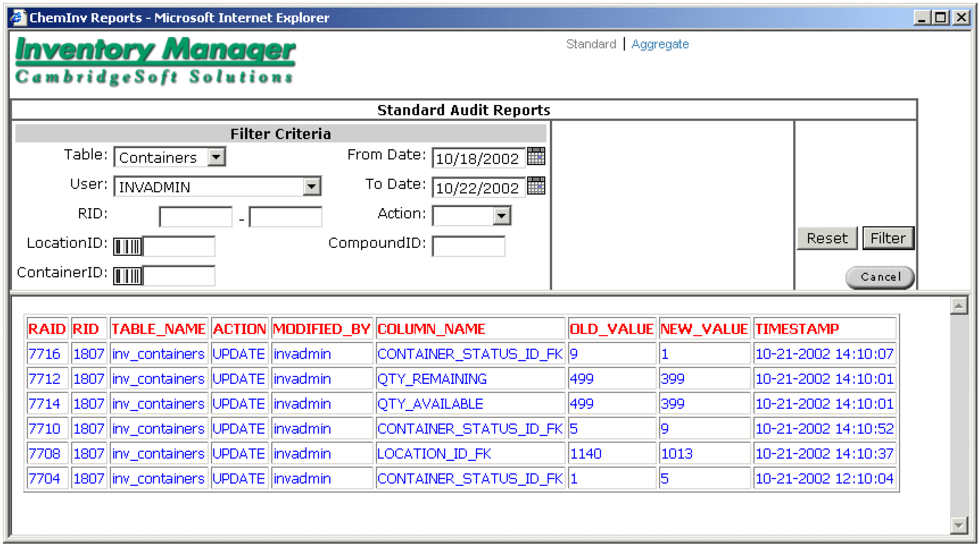Expand the User dropdown showing INVADMIN
This screenshot has height=547, width=980.
[312, 187]
